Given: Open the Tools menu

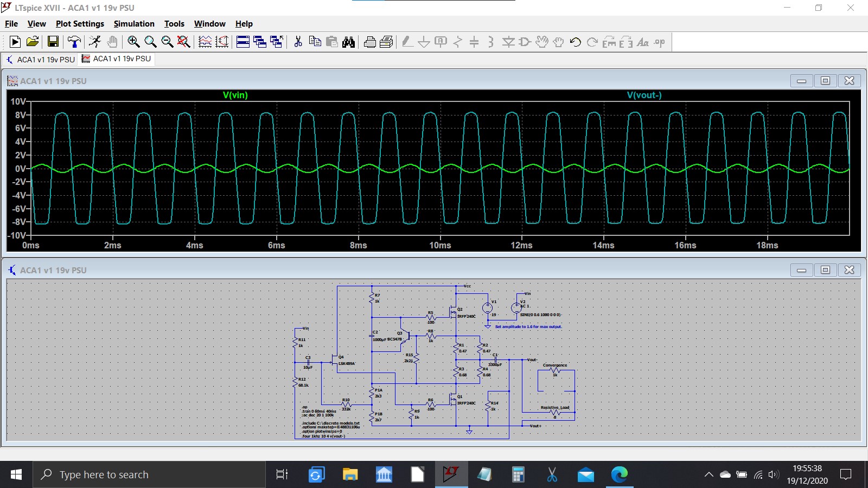Looking at the screenshot, I should point(174,24).
